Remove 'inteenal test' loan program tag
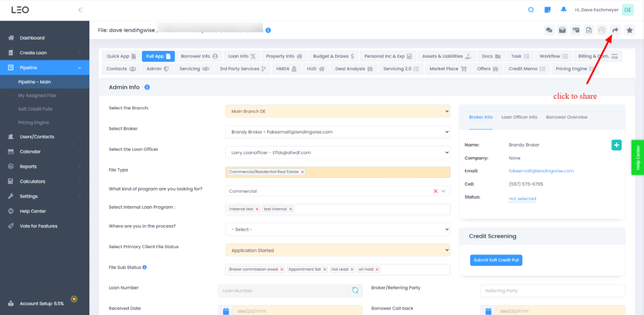The image size is (644, 315). click(257, 209)
